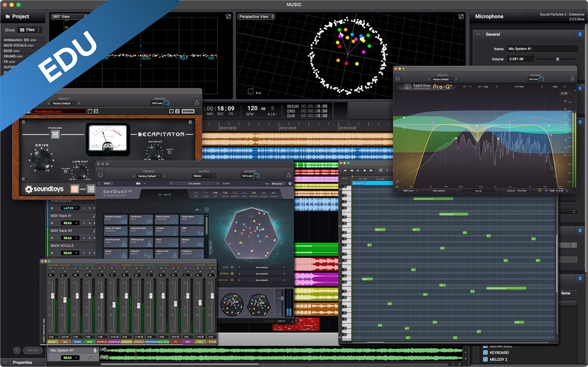Expand the Properties section at bottom left

point(6,362)
